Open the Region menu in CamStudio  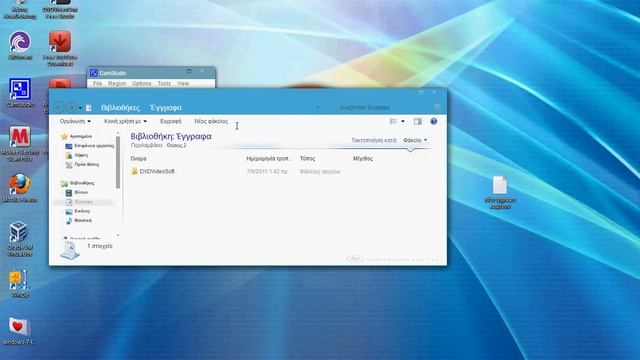tap(117, 83)
